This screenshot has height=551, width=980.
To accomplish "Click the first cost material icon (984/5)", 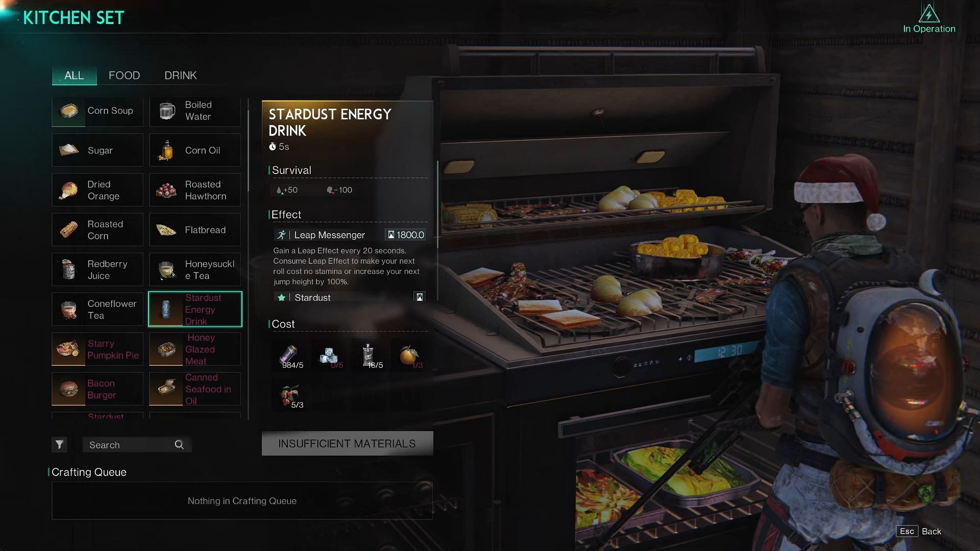I will (291, 353).
